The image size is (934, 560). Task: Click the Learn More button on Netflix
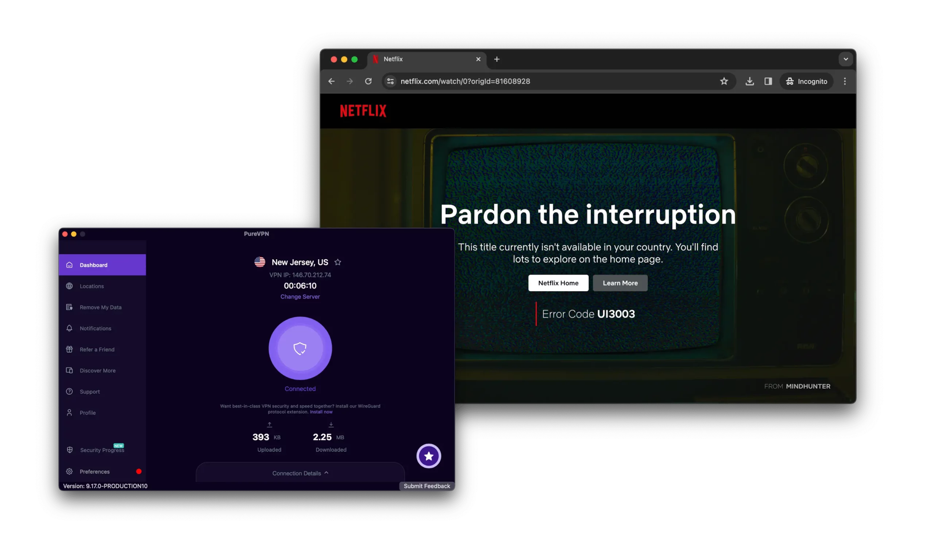[620, 283]
